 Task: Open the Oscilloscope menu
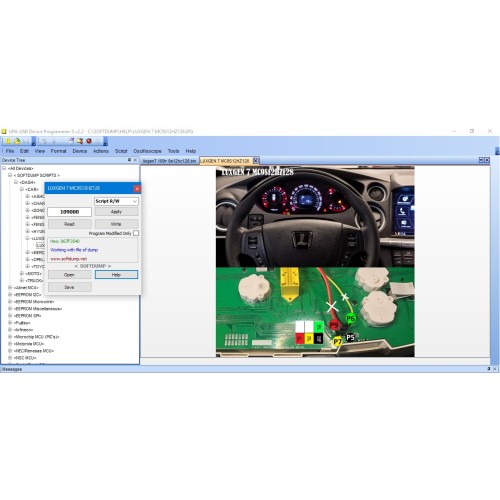[x=147, y=151]
